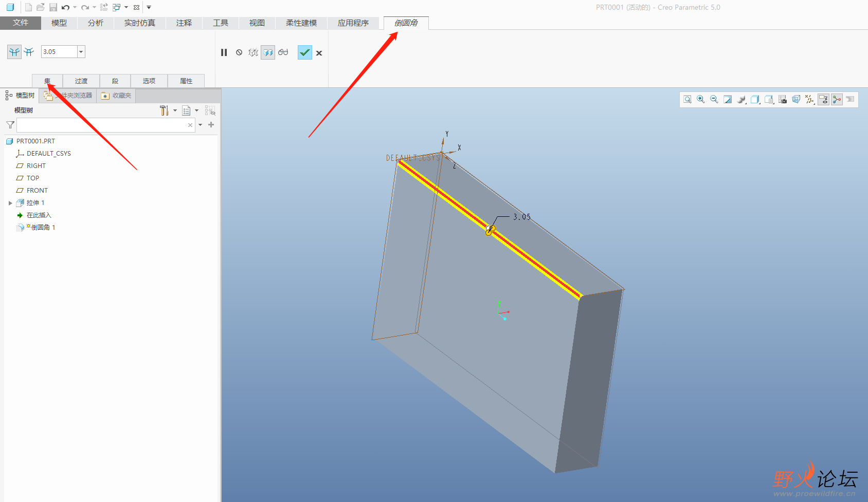Click the Windows switch icon
The image size is (868, 502).
click(x=117, y=7)
